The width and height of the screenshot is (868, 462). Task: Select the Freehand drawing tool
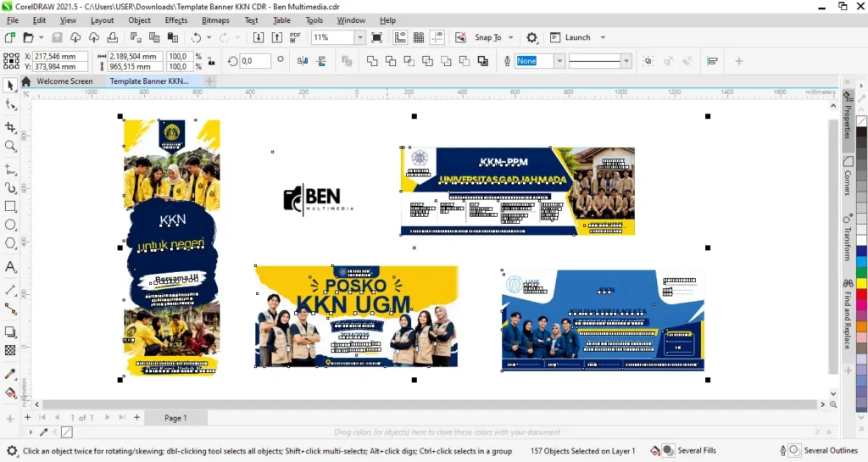[10, 169]
